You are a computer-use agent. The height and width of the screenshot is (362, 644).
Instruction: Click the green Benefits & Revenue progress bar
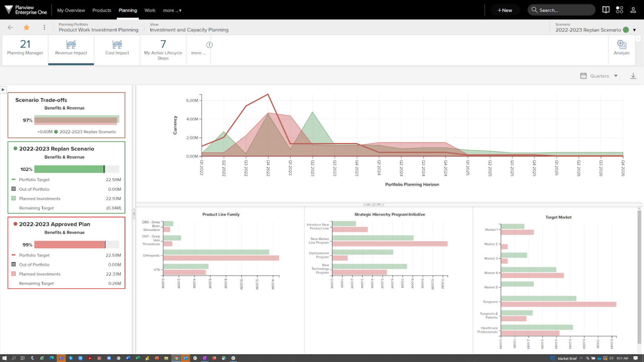69,169
